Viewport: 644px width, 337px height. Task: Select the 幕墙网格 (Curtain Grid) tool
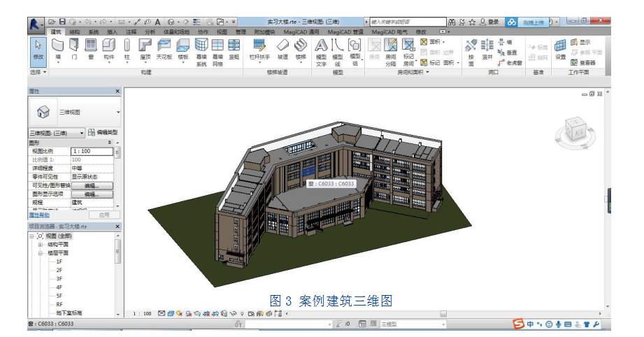pyautogui.click(x=217, y=52)
